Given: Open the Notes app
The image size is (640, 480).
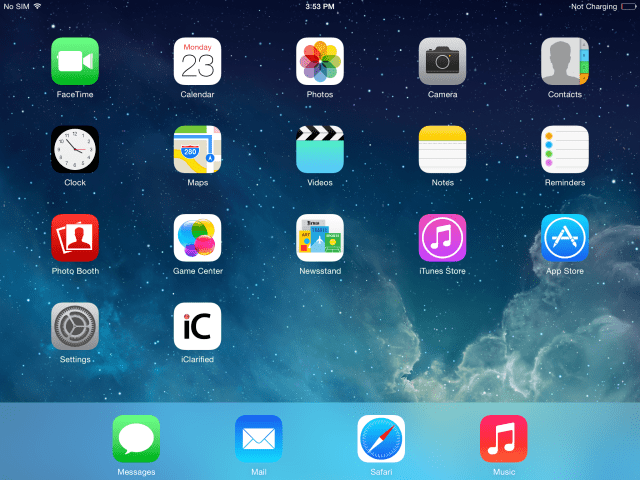Looking at the screenshot, I should click(442, 149).
